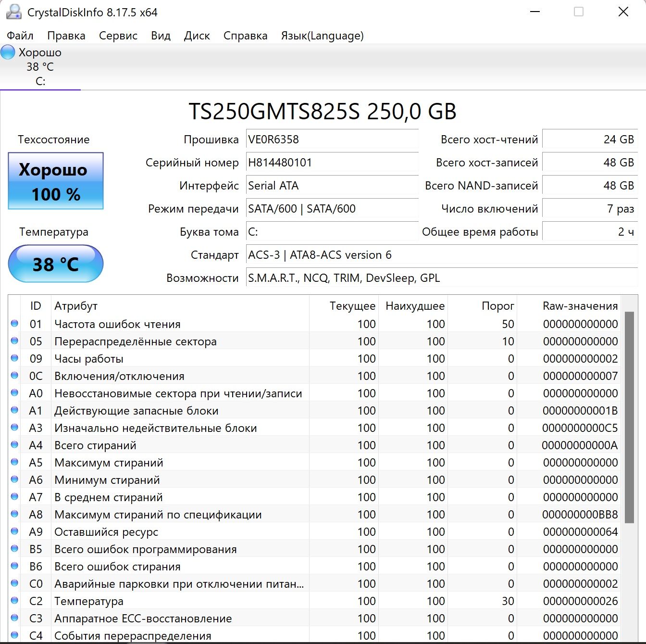Image resolution: width=646 pixels, height=644 pixels.
Task: Open the Вид menu
Action: (161, 36)
